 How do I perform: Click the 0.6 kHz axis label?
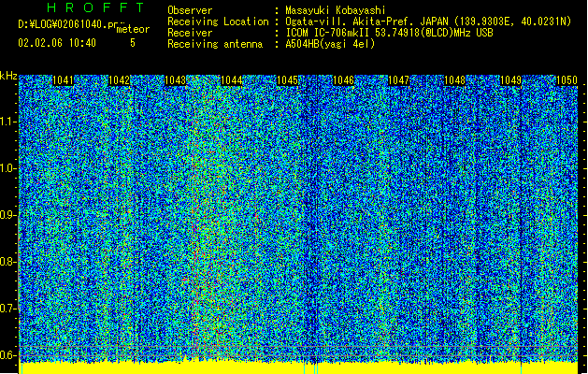click(x=8, y=355)
